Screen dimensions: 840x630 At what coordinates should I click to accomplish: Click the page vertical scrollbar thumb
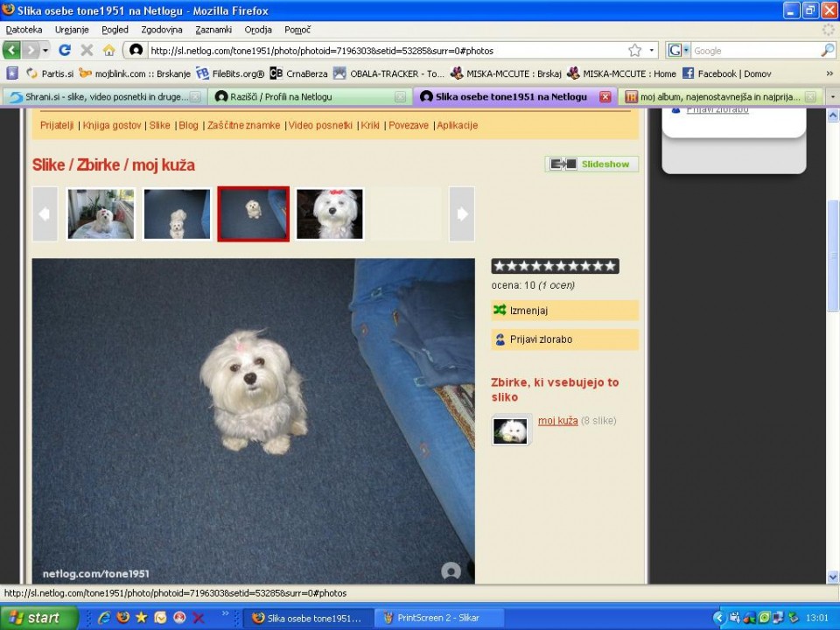click(x=832, y=255)
